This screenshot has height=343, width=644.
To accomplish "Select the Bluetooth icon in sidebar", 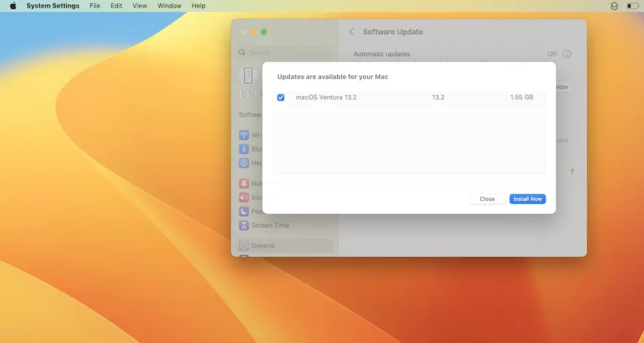I will tap(244, 149).
